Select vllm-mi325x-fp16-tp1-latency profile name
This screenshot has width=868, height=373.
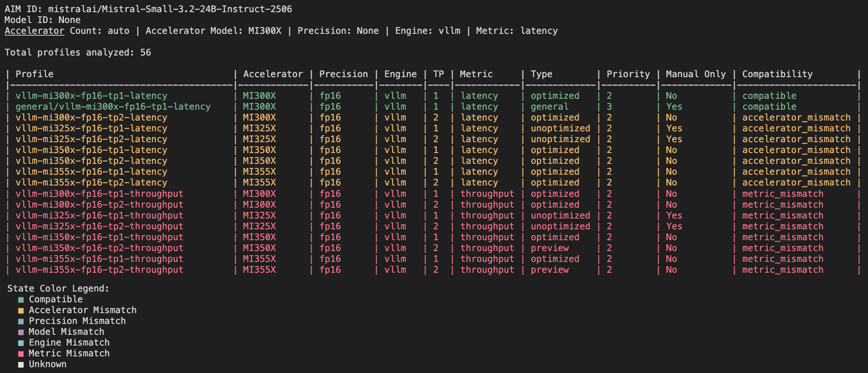tap(91, 128)
